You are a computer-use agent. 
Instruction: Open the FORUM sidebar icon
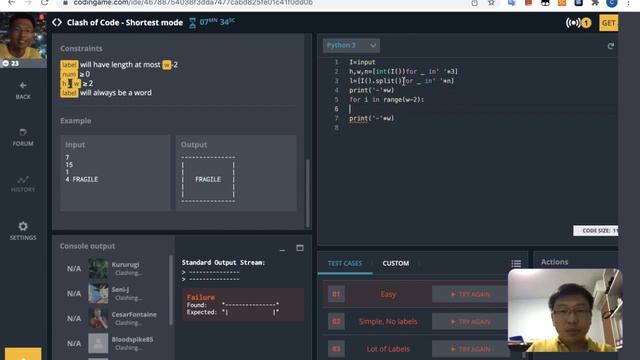point(23,138)
